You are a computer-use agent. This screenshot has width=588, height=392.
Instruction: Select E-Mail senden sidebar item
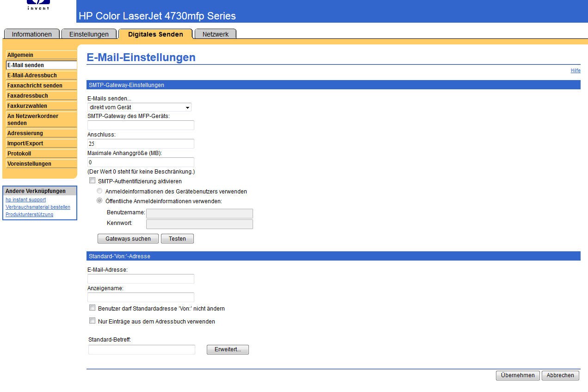pyautogui.click(x=42, y=65)
